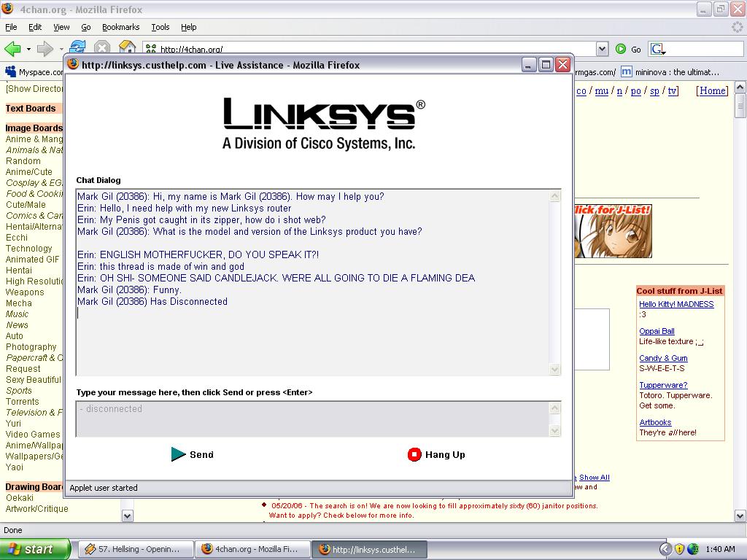Viewport: 747px width, 560px height.
Task: Open the Photography board link
Action: (31, 347)
